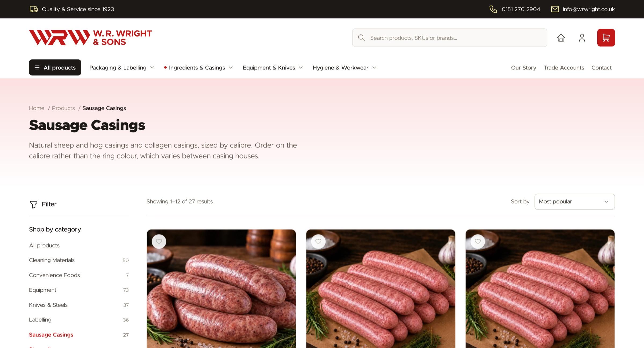Screen dimensions: 644x348
Task: Open the Hygiene & Workwear menu
Action: tap(341, 68)
